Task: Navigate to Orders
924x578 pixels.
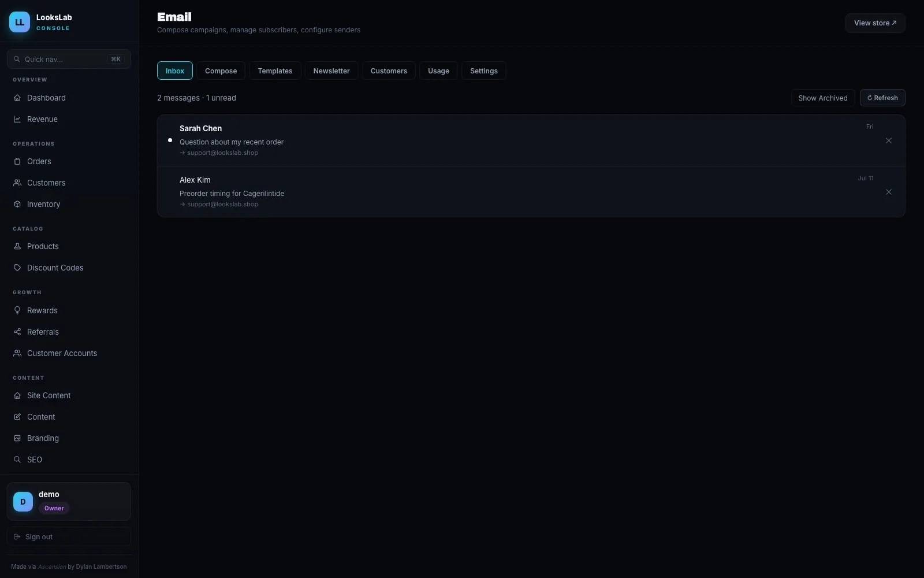Action: pyautogui.click(x=69, y=161)
